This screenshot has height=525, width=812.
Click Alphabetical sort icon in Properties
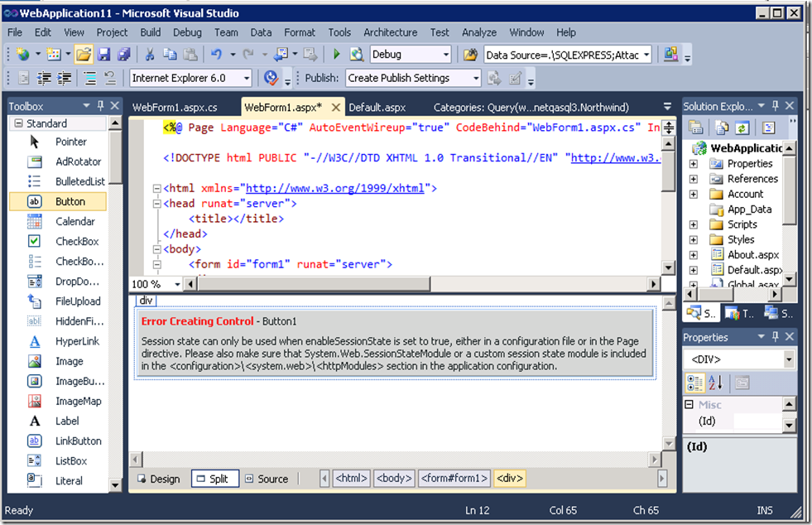[716, 383]
